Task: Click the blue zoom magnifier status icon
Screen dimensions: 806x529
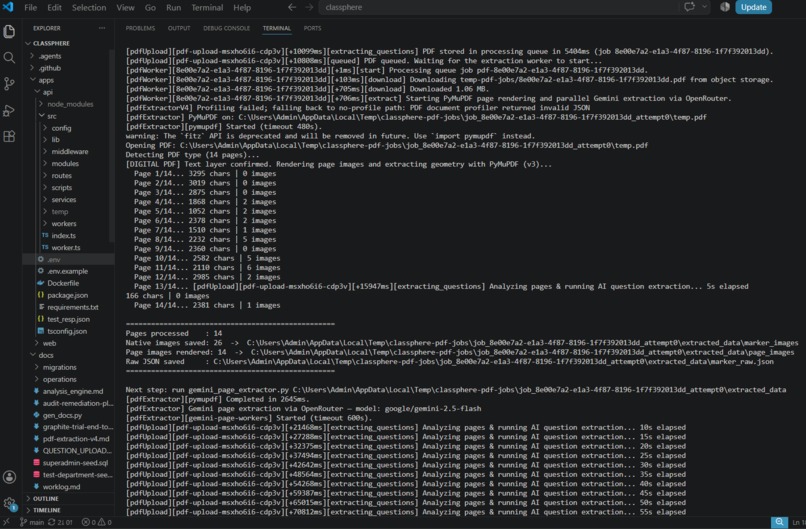Action: (x=779, y=522)
